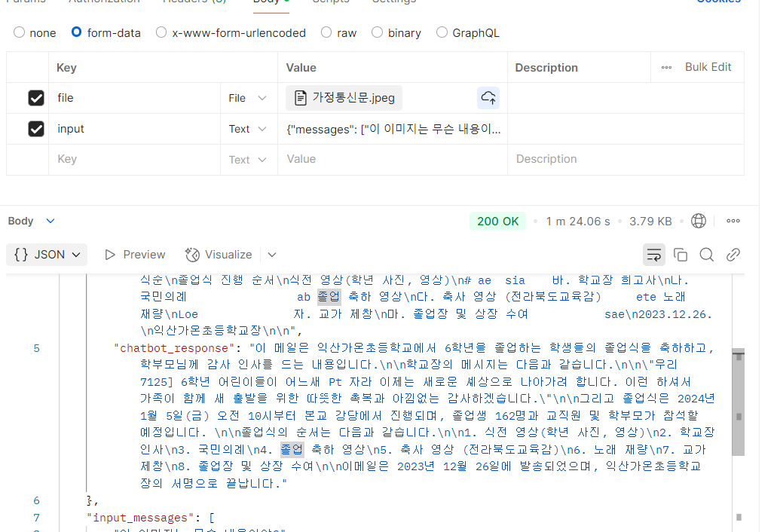
Task: Click the Bulk Edit link
Action: [x=708, y=67]
